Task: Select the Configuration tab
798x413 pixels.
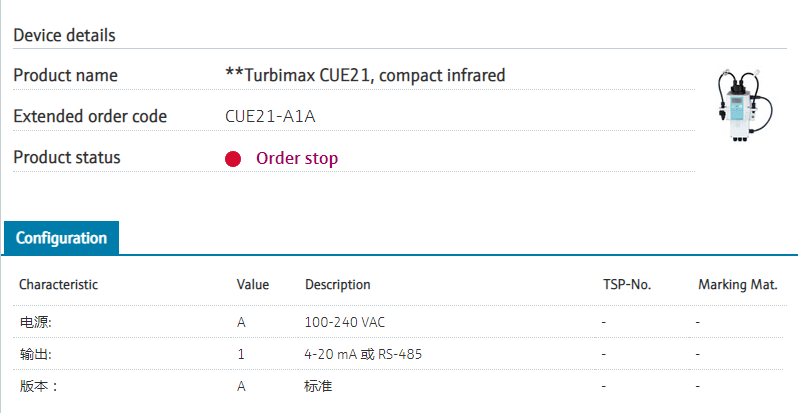Action: pyautogui.click(x=61, y=238)
